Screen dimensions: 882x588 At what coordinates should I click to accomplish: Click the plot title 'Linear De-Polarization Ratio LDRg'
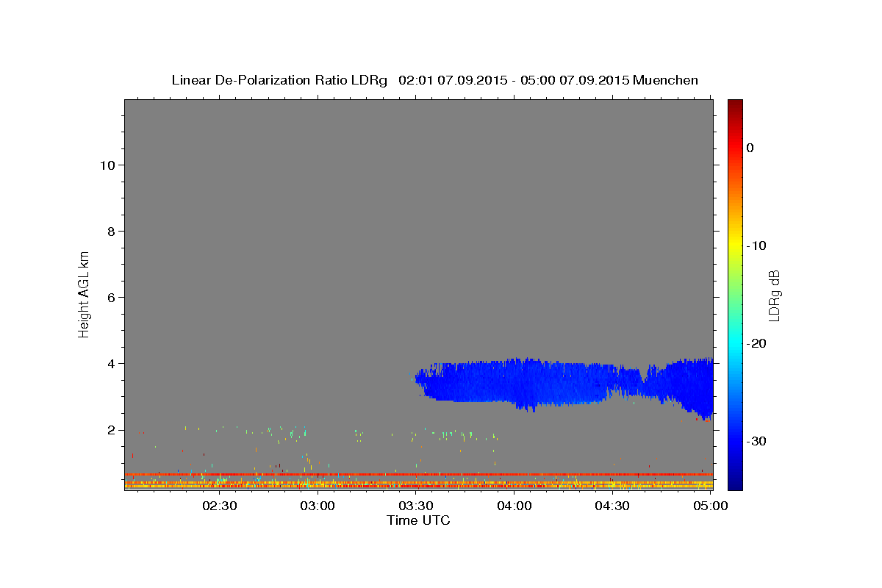(x=279, y=80)
